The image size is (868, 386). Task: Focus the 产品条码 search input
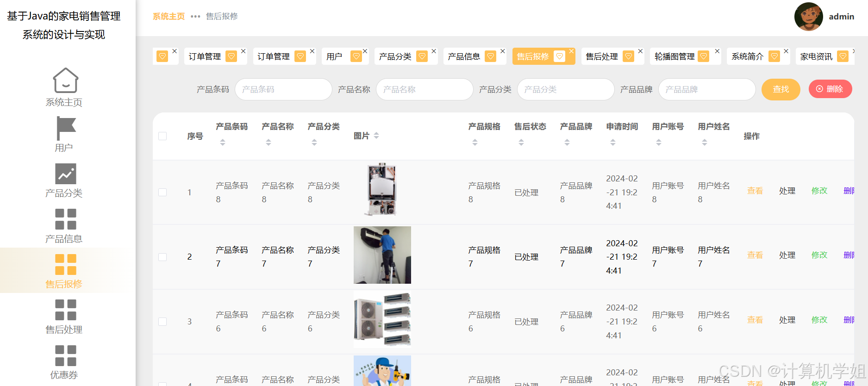[283, 89]
